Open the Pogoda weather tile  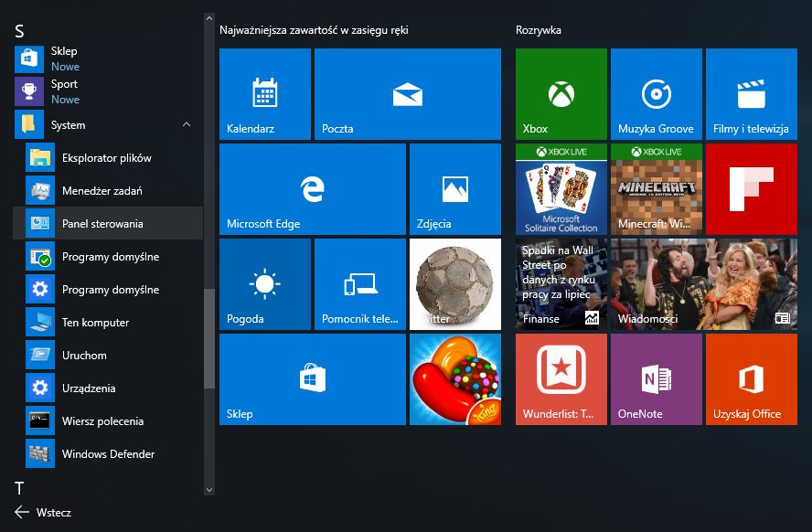(264, 284)
